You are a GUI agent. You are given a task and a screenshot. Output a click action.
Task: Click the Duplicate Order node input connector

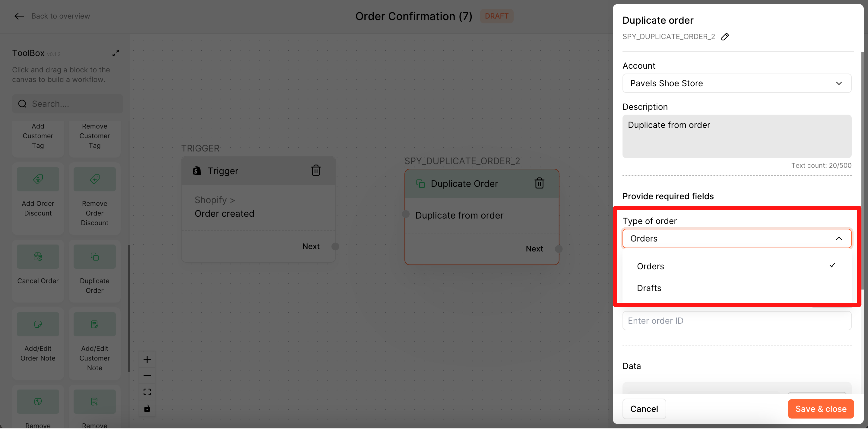click(x=406, y=214)
